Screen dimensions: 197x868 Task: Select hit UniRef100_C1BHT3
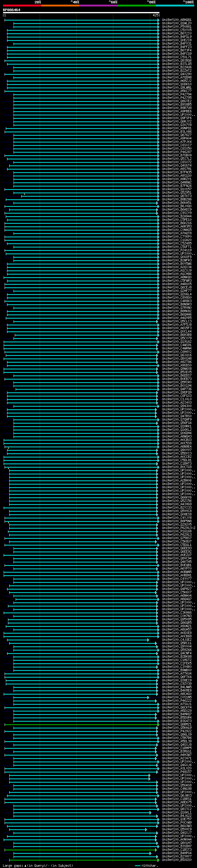pos(176,464)
